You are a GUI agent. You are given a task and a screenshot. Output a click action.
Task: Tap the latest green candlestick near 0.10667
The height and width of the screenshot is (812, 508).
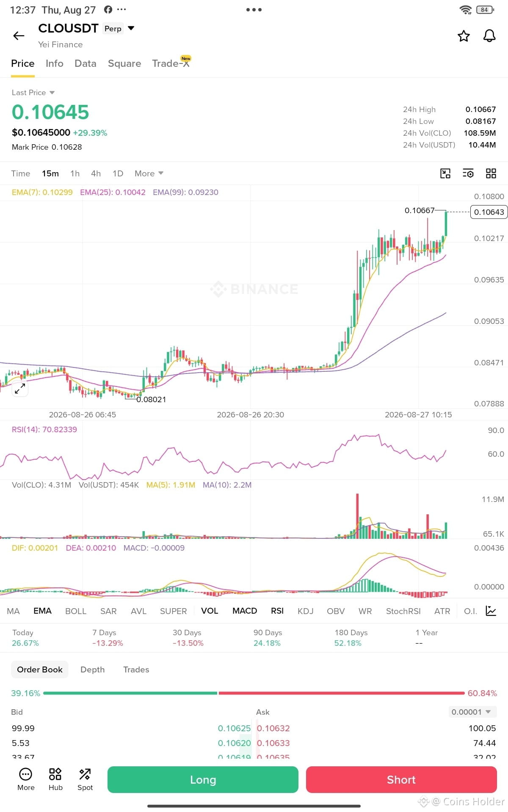click(446, 223)
